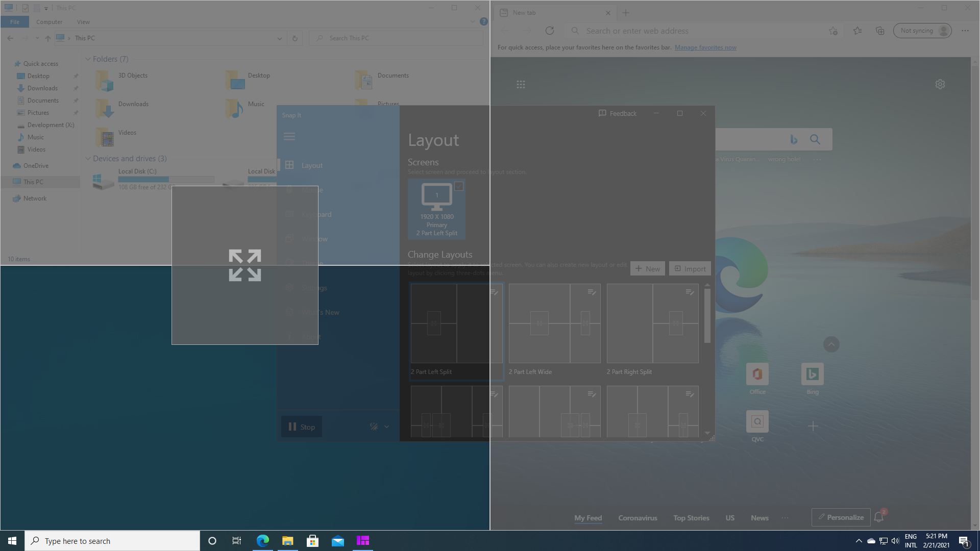Click the Local Disk C storage usage bar
Image resolution: width=980 pixels, height=551 pixels.
[166, 179]
